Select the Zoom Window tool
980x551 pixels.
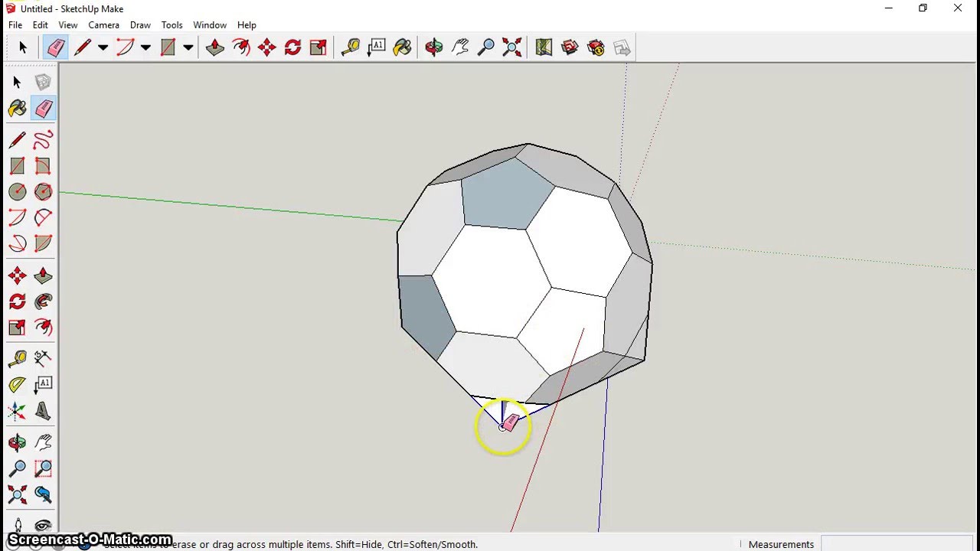point(43,468)
